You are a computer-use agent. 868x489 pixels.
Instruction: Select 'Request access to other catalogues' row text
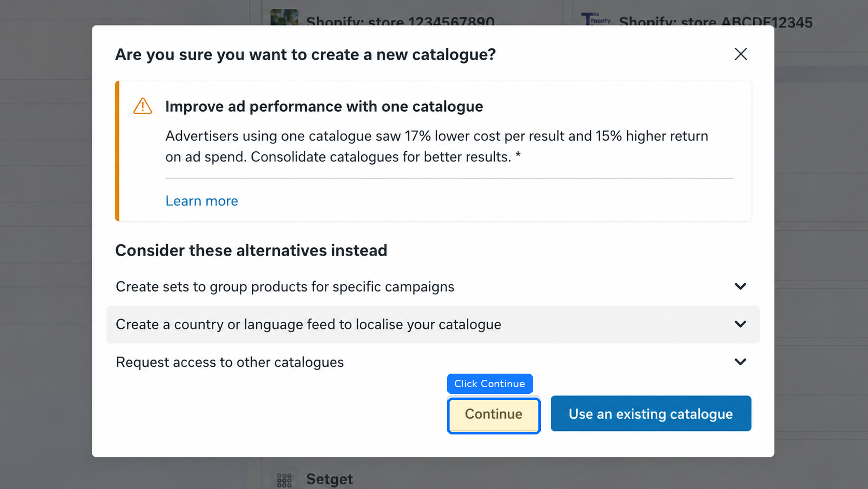coord(230,362)
